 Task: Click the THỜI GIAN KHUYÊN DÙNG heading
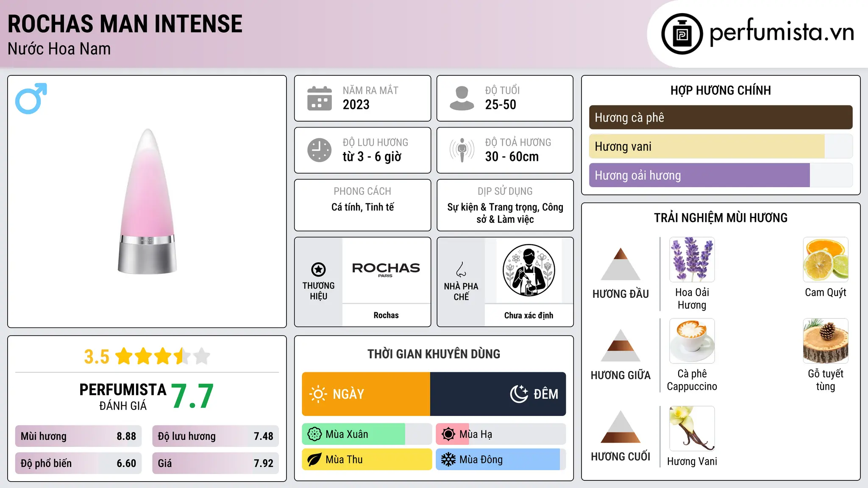[434, 354]
